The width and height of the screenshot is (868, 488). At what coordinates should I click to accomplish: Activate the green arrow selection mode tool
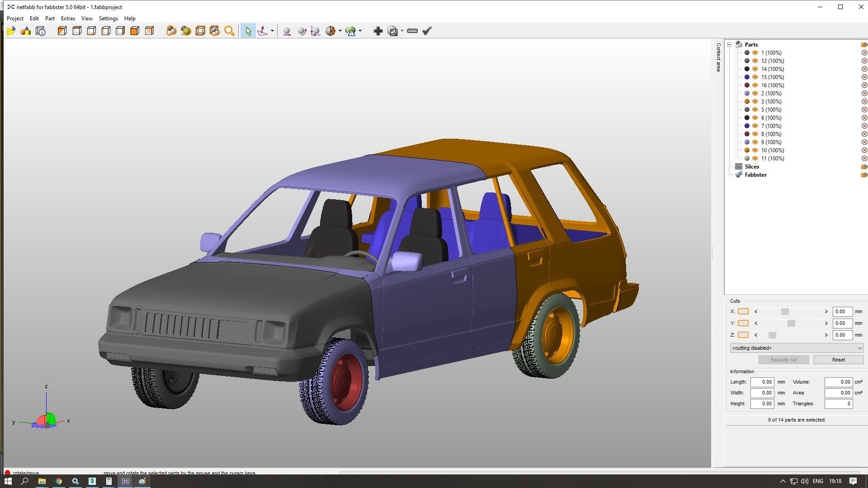click(248, 31)
